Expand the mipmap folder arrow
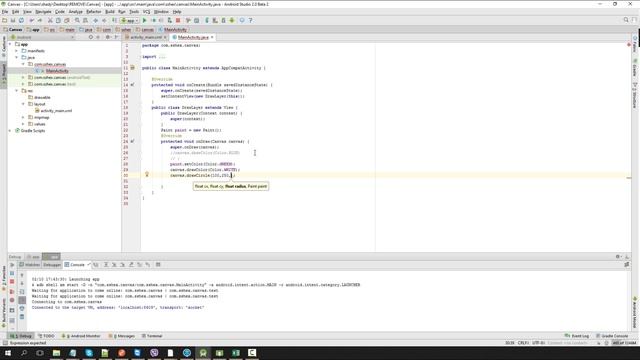The height and width of the screenshot is (360, 640). pyautogui.click(x=23, y=117)
